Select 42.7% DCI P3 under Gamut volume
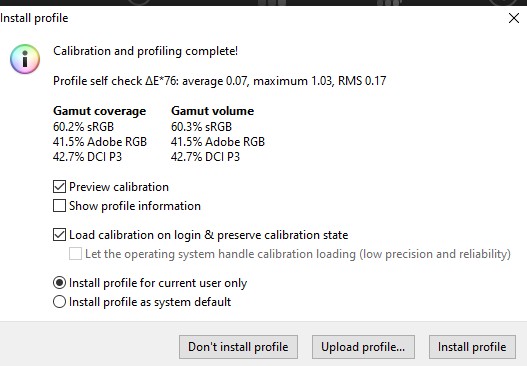The height and width of the screenshot is (366, 527). (x=205, y=157)
